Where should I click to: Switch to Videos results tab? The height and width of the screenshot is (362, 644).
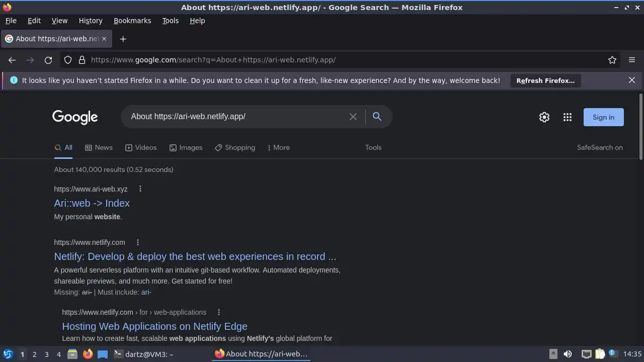pyautogui.click(x=141, y=147)
